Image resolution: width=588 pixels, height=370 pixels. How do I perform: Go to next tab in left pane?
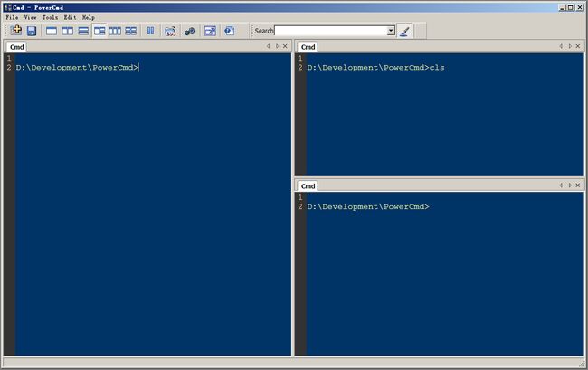pyautogui.click(x=277, y=46)
